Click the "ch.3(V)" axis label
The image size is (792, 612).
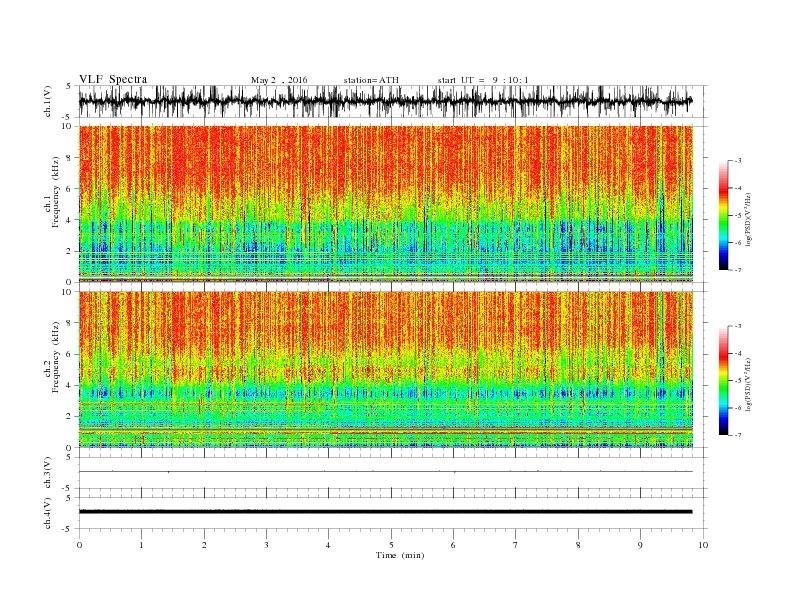pyautogui.click(x=47, y=472)
